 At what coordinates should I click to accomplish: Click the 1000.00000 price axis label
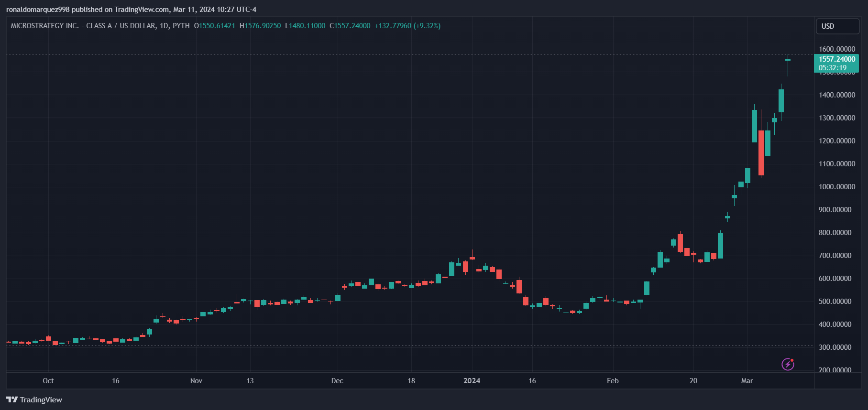837,187
